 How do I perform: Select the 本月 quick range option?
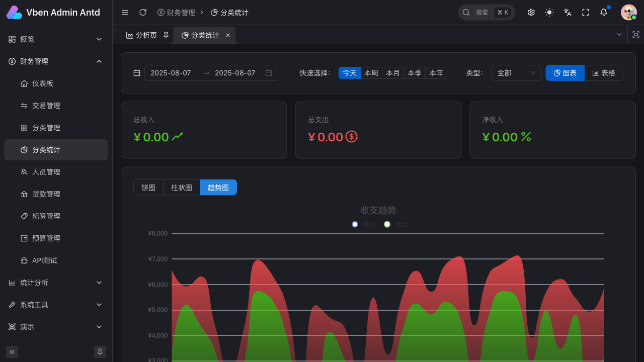(392, 73)
